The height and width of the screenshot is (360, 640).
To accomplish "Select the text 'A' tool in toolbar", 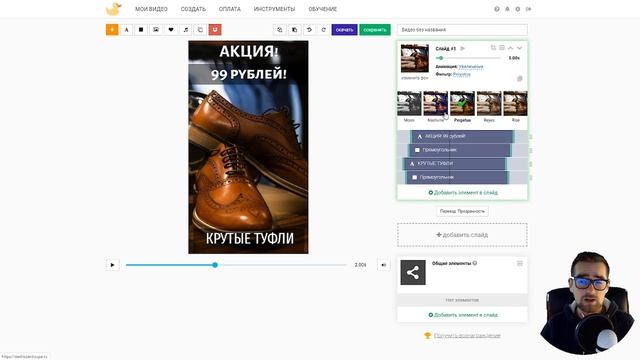I will (127, 30).
